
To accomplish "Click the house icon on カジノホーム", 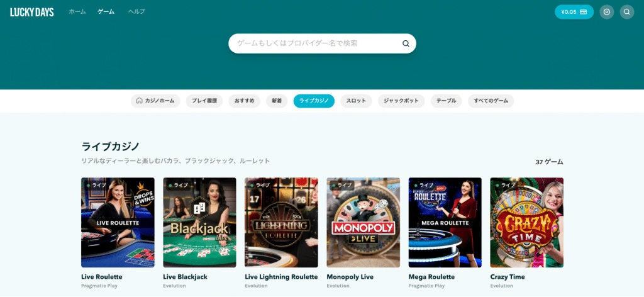I will [x=139, y=101].
